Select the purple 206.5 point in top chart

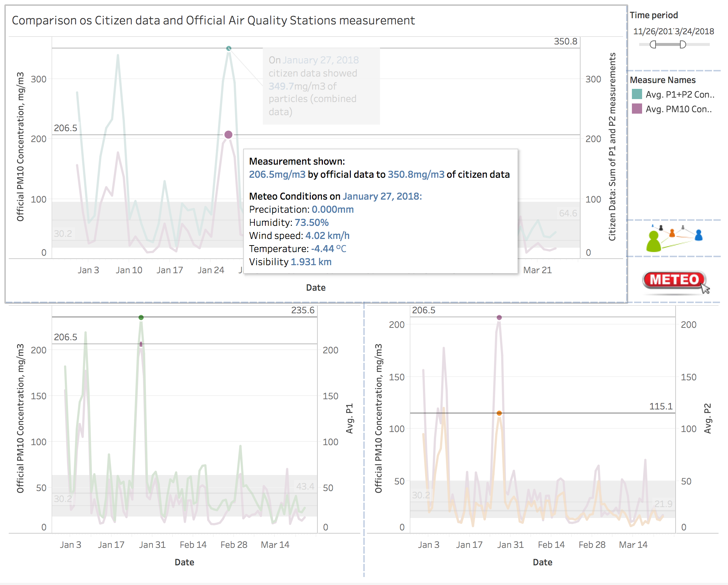pyautogui.click(x=228, y=135)
